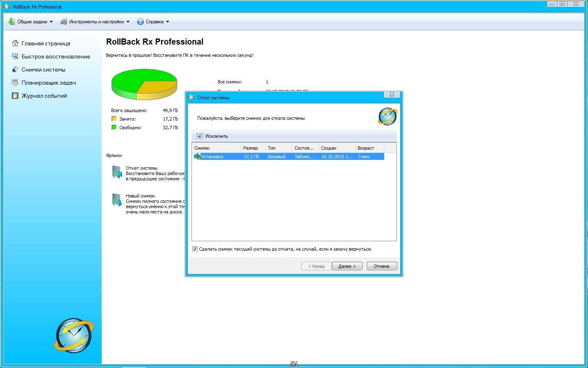Sort by the Размер column header
588x368 pixels.
[x=253, y=148]
